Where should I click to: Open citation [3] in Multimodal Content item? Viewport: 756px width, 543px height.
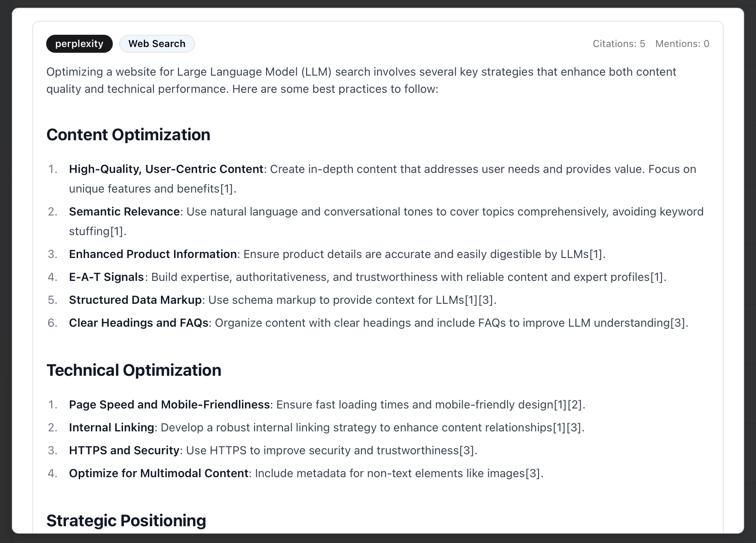point(533,473)
